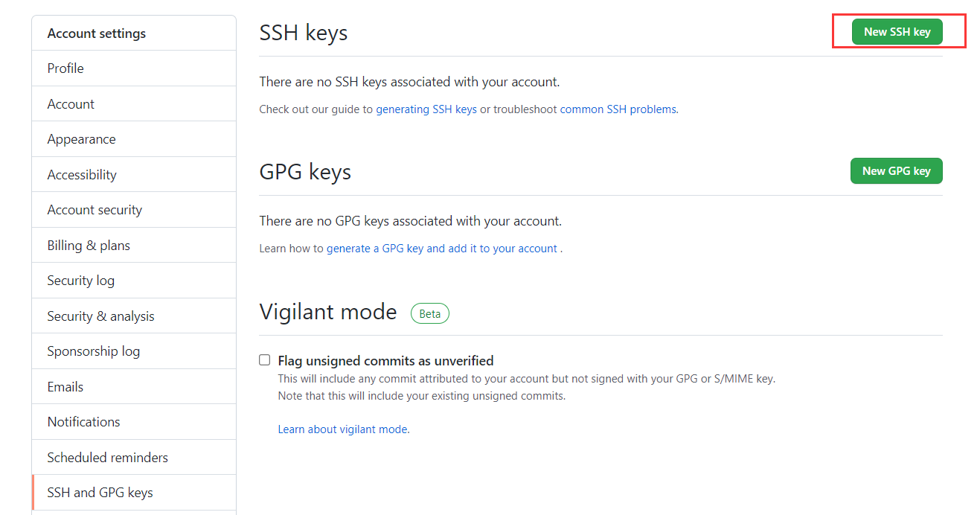Screen dimensions: 980x515
Task: Open Emails settings in sidebar
Action: pyautogui.click(x=65, y=387)
